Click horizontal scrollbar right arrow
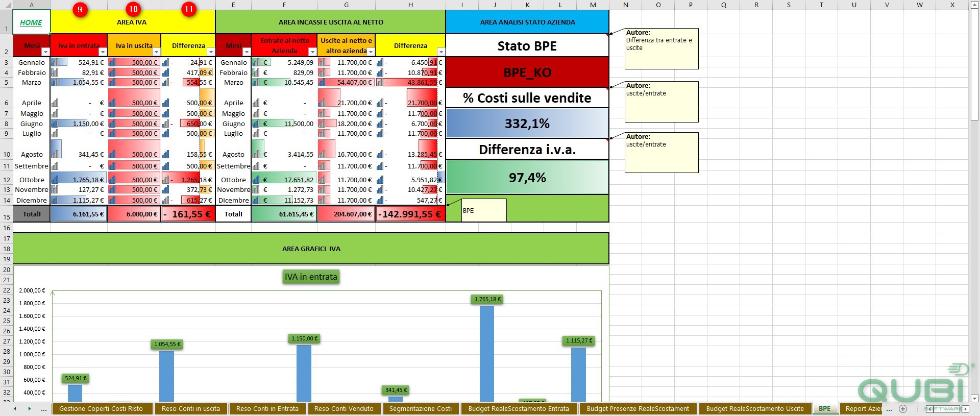This screenshot has height=416, width=980. click(x=965, y=409)
